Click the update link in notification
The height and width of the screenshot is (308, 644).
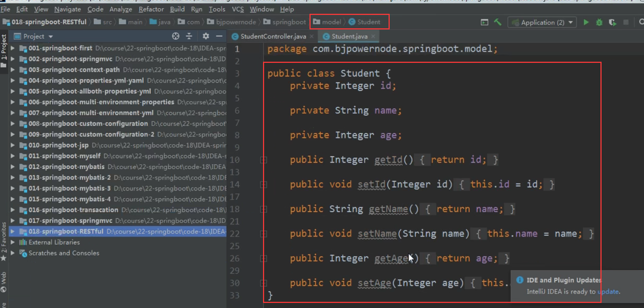point(608,291)
